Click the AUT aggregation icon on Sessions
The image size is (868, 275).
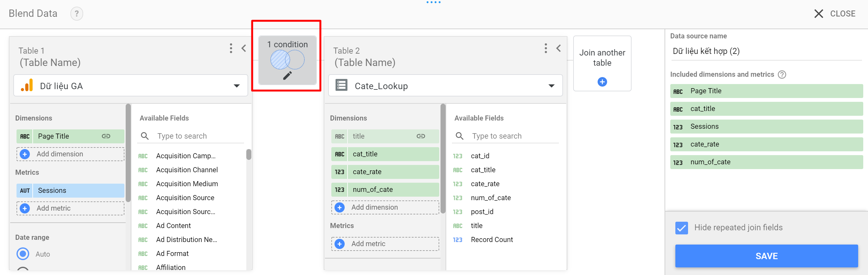point(25,191)
